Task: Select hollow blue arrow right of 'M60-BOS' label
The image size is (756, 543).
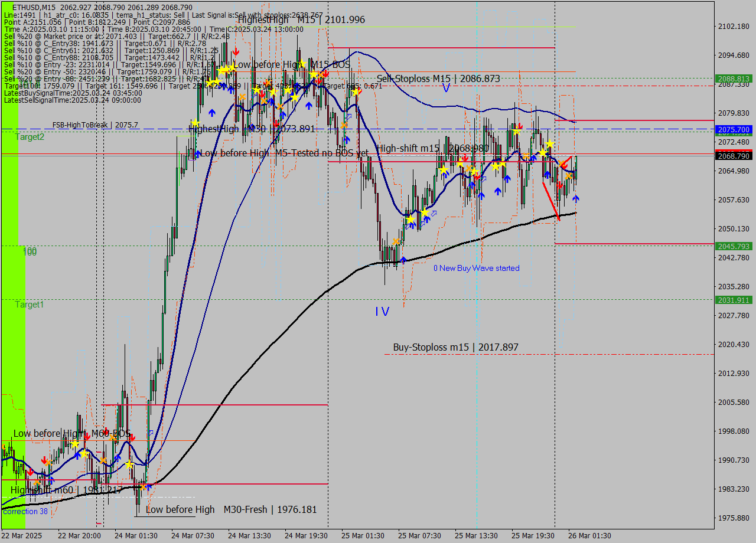Action: pos(151,433)
